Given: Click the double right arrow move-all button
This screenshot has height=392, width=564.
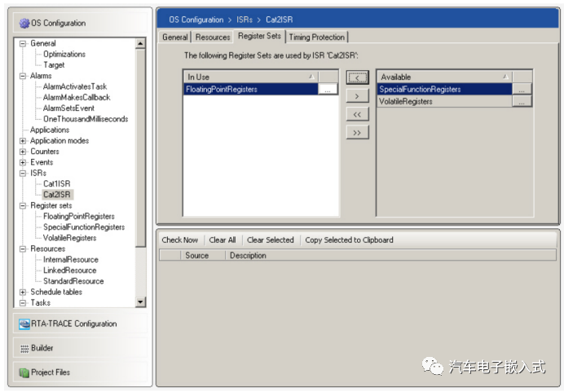Looking at the screenshot, I should [x=357, y=133].
